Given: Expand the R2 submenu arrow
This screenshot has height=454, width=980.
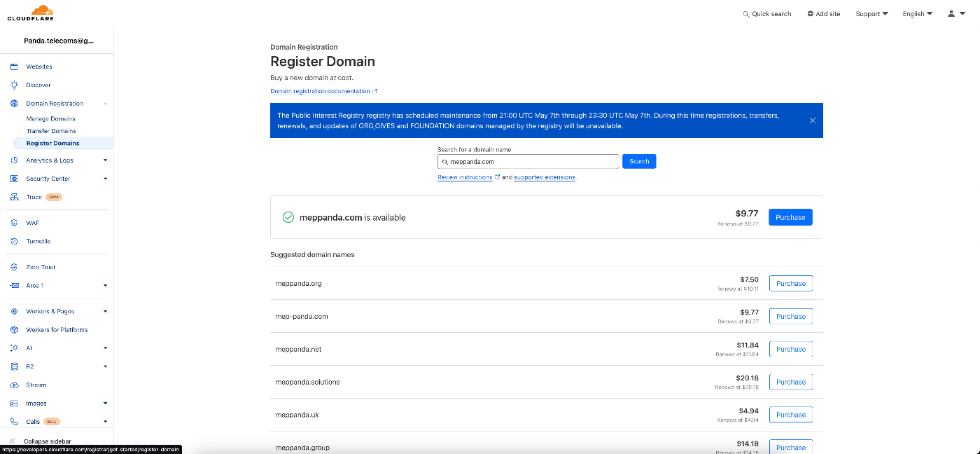Looking at the screenshot, I should (x=105, y=366).
